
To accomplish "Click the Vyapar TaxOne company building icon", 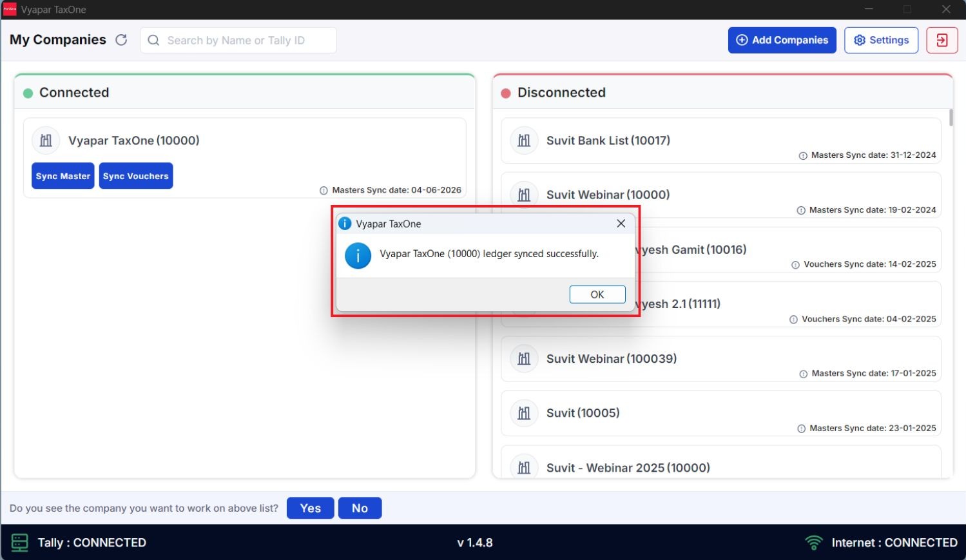I will (46, 140).
